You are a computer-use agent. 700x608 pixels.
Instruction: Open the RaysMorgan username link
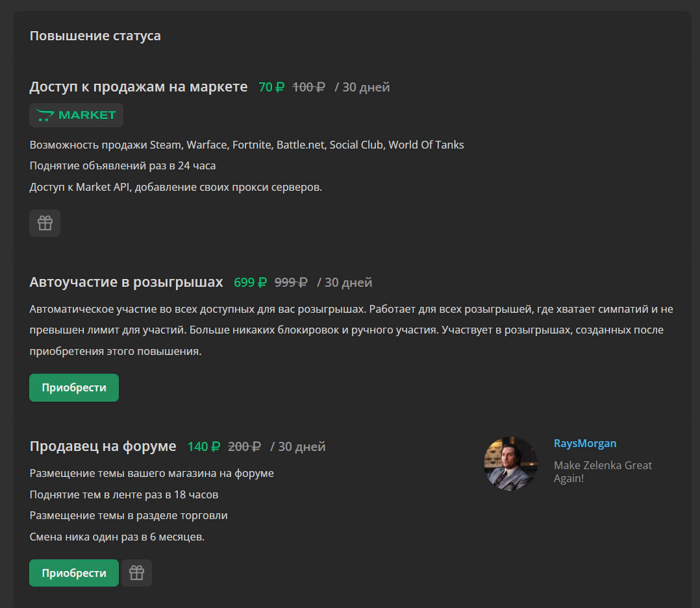(585, 443)
